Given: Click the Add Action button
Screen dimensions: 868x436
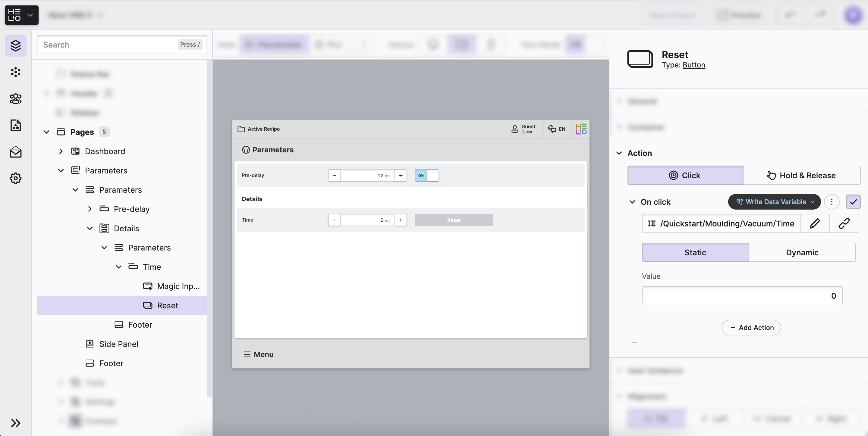Looking at the screenshot, I should 751,328.
